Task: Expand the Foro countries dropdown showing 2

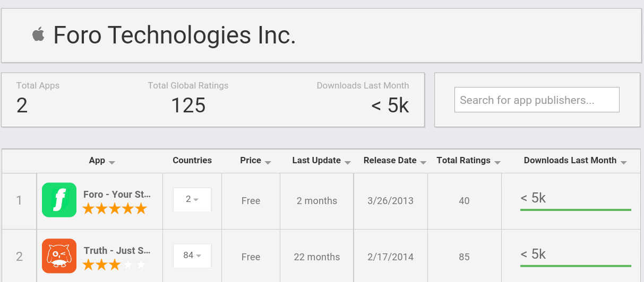Action: (192, 199)
